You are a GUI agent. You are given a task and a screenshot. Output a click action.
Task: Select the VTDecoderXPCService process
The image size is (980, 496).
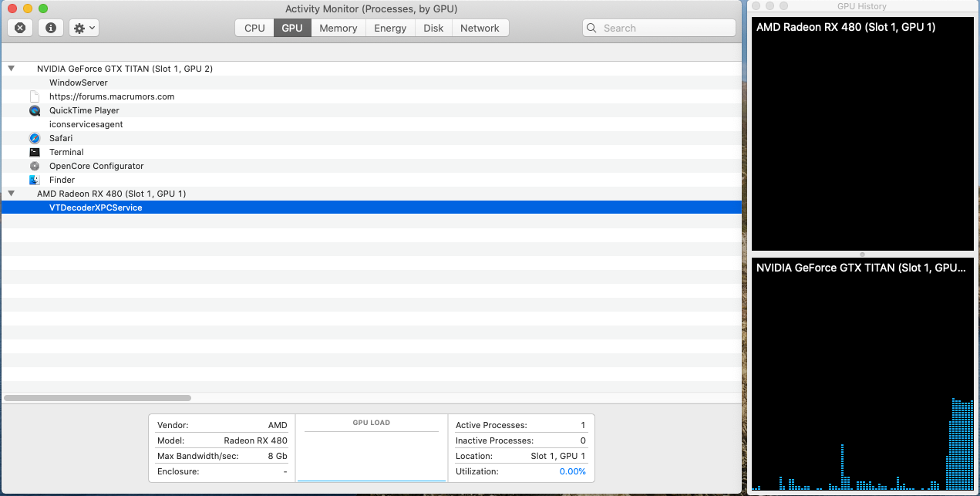[372, 208]
